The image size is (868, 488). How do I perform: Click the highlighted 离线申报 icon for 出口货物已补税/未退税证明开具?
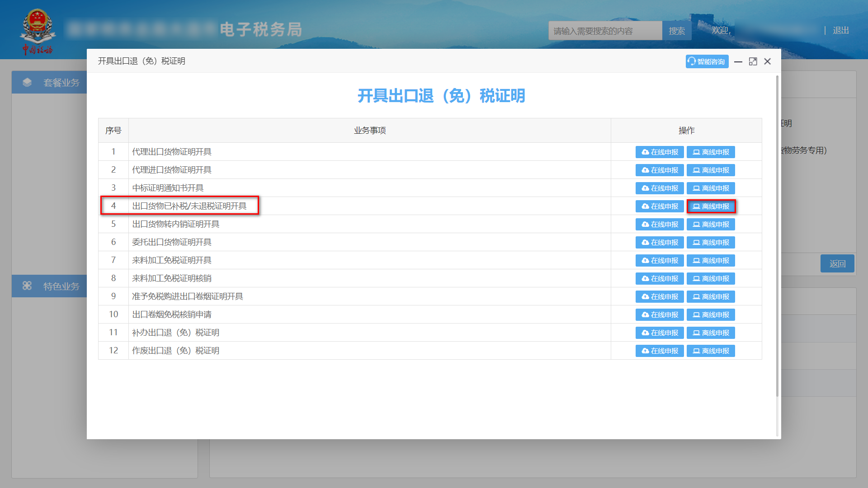696,206
